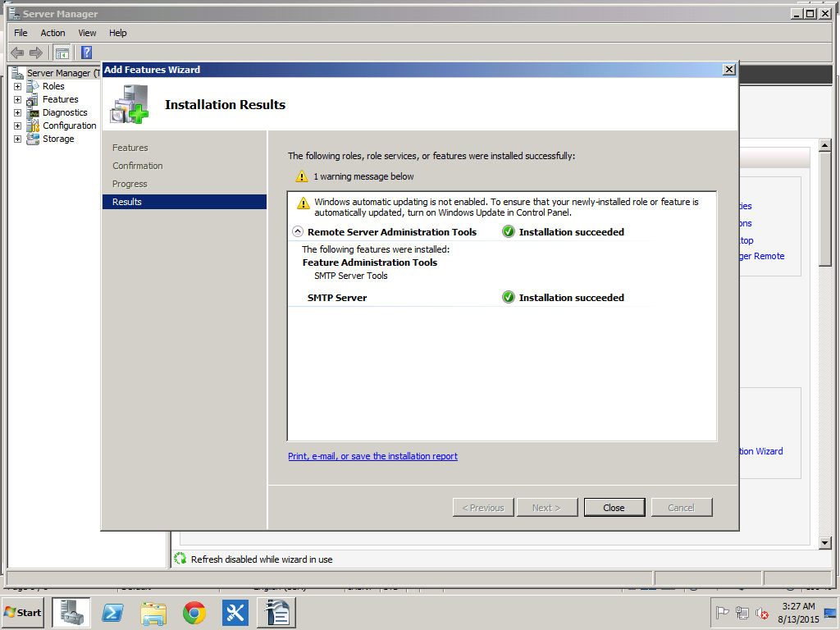Expand the Features tree node

18,99
